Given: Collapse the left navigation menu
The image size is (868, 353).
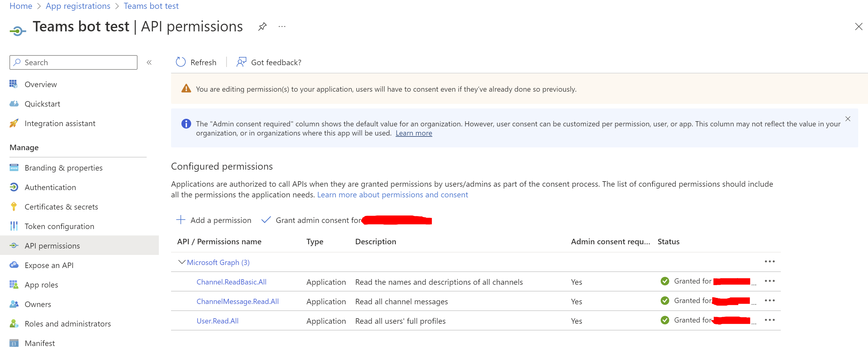Looking at the screenshot, I should point(149,63).
